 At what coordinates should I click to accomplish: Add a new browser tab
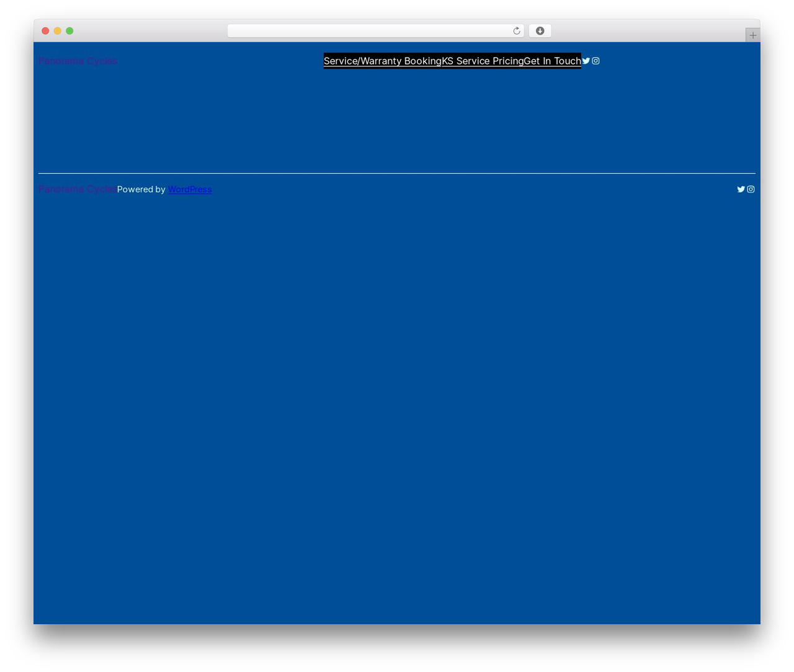point(752,35)
